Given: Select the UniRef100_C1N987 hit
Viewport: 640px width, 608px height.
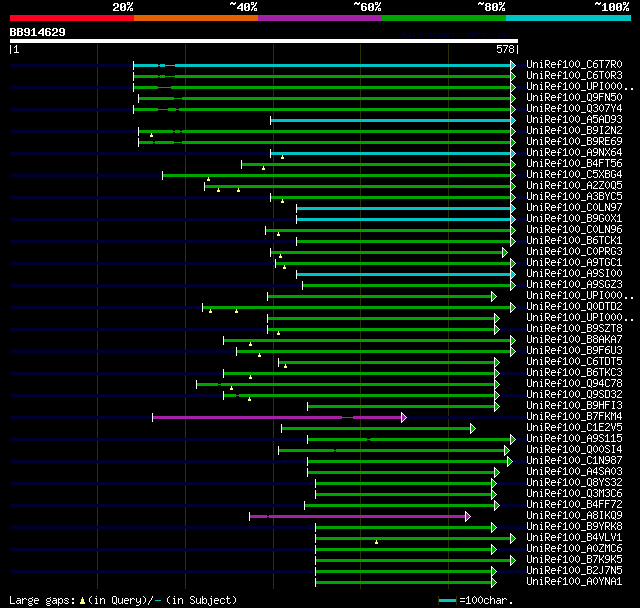Looking at the screenshot, I should tap(574, 461).
